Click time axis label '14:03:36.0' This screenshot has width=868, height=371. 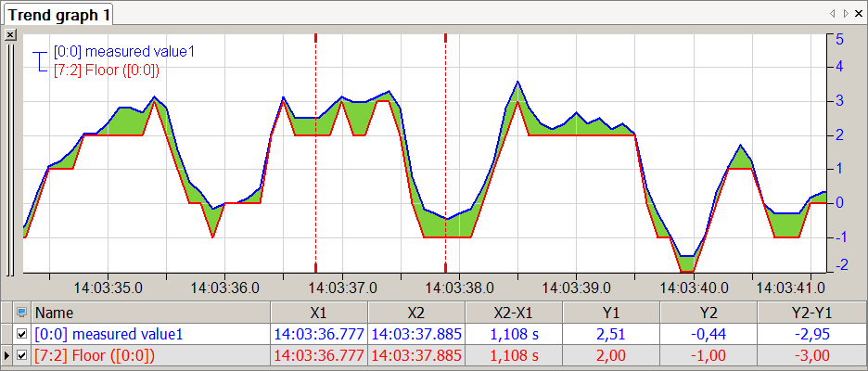224,288
